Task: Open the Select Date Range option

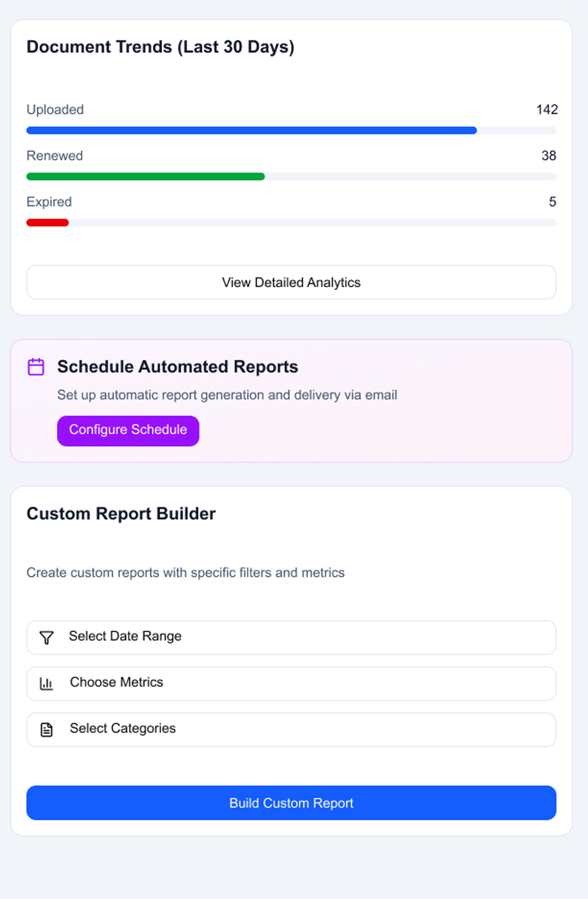Action: point(291,637)
